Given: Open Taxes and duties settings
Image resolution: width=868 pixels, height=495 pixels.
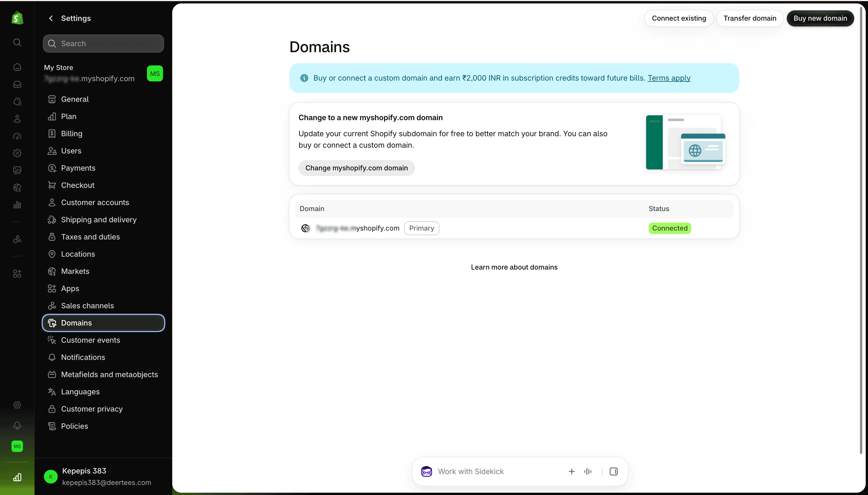Looking at the screenshot, I should tap(103, 237).
